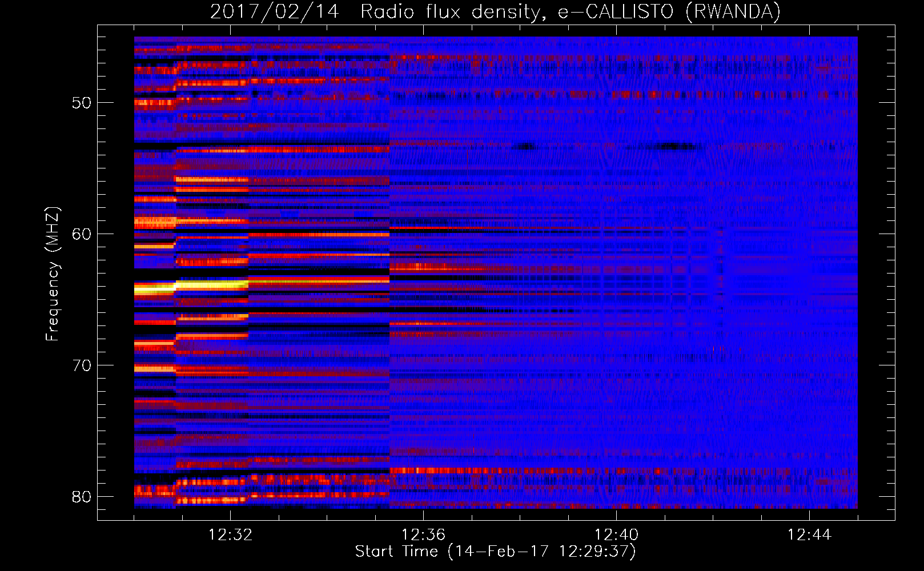The height and width of the screenshot is (571, 924).
Task: Click the 'Start Time (14-Feb-17 12:29:37)' x-axis label
Action: point(495,552)
